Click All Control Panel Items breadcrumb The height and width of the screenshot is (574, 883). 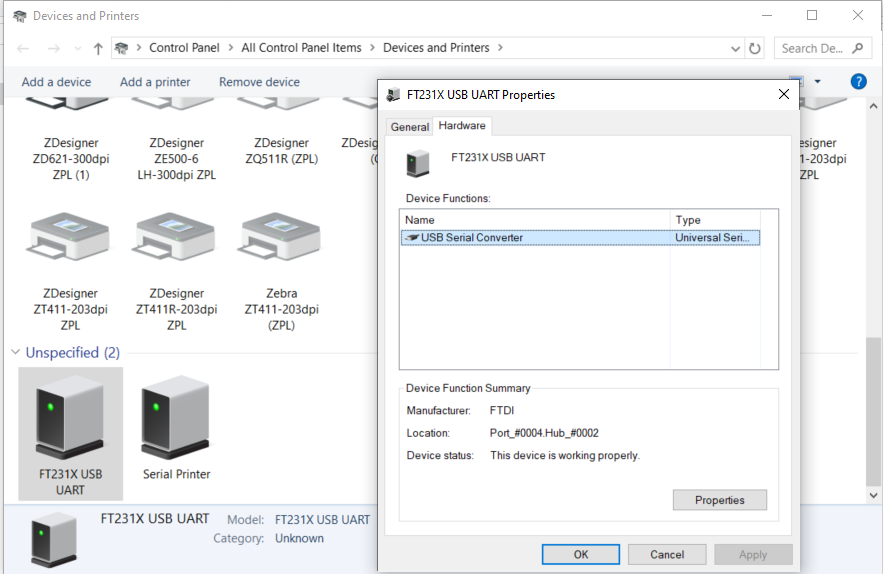[x=301, y=48]
